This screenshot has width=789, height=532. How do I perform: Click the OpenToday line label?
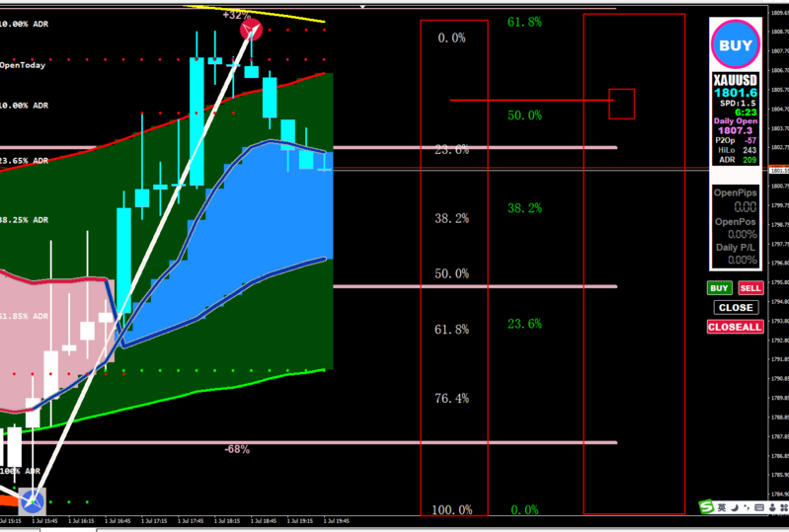(23, 65)
